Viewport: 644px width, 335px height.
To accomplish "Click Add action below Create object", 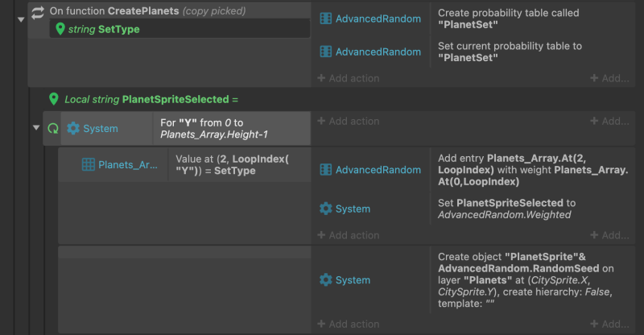I will coord(349,324).
